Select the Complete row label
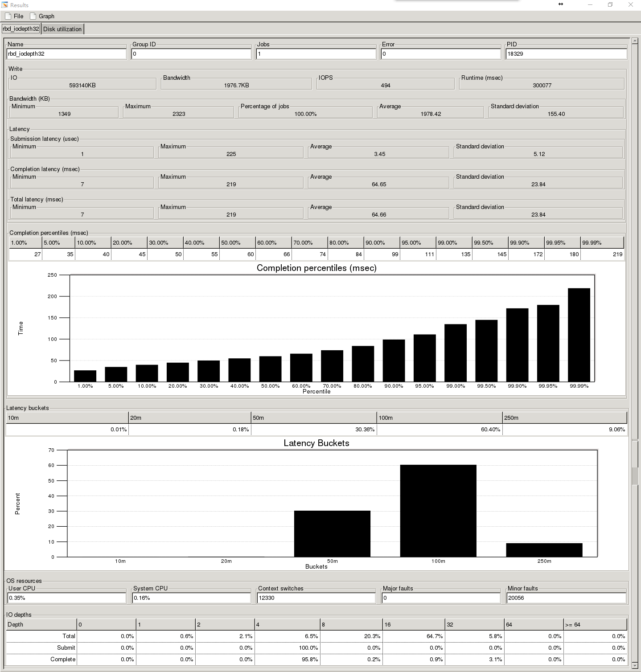 point(63,659)
